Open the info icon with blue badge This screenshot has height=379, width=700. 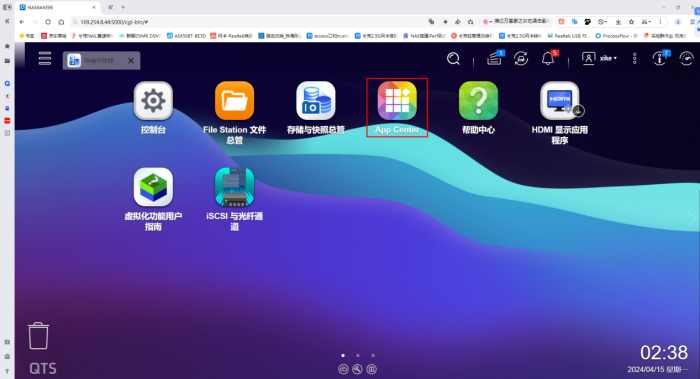click(x=660, y=58)
